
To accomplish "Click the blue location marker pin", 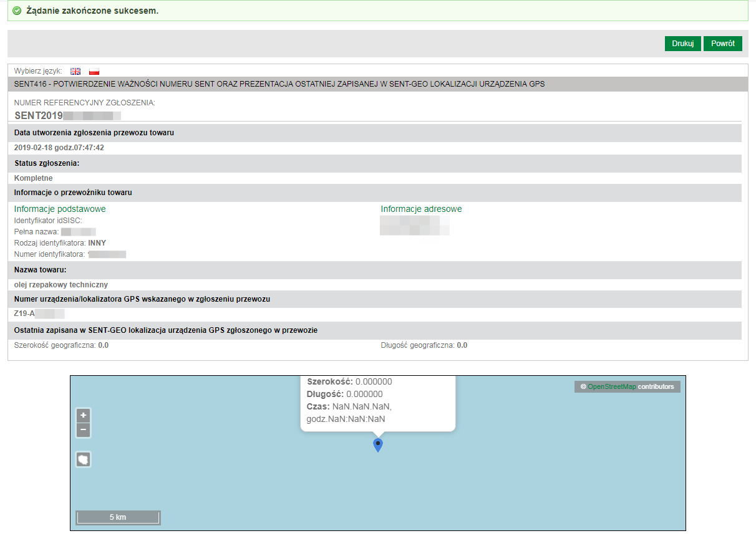I will coord(377,445).
